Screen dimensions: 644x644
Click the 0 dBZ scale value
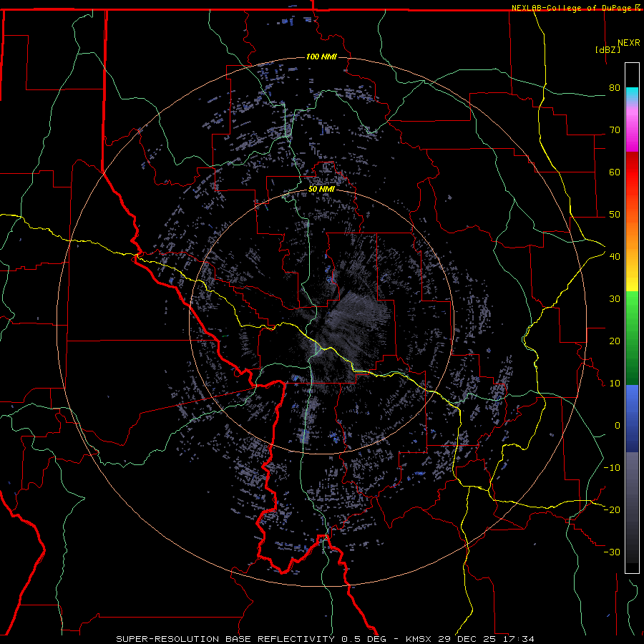[x=618, y=426]
